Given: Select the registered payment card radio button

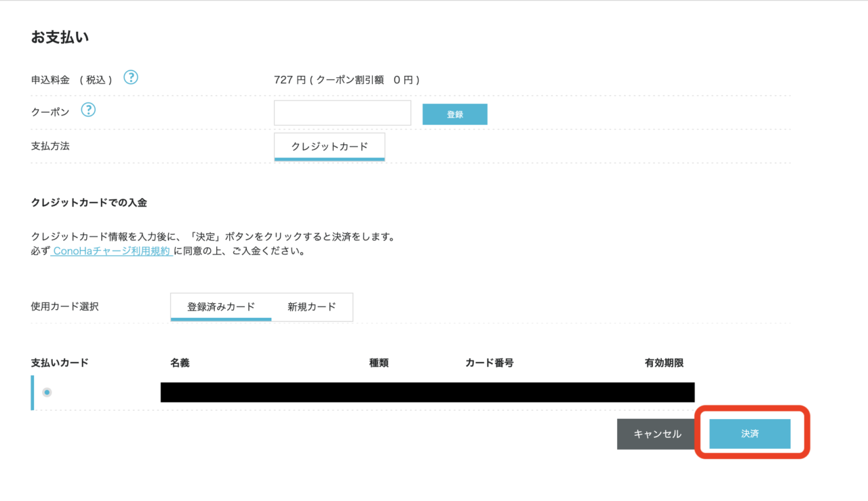Looking at the screenshot, I should point(46,391).
